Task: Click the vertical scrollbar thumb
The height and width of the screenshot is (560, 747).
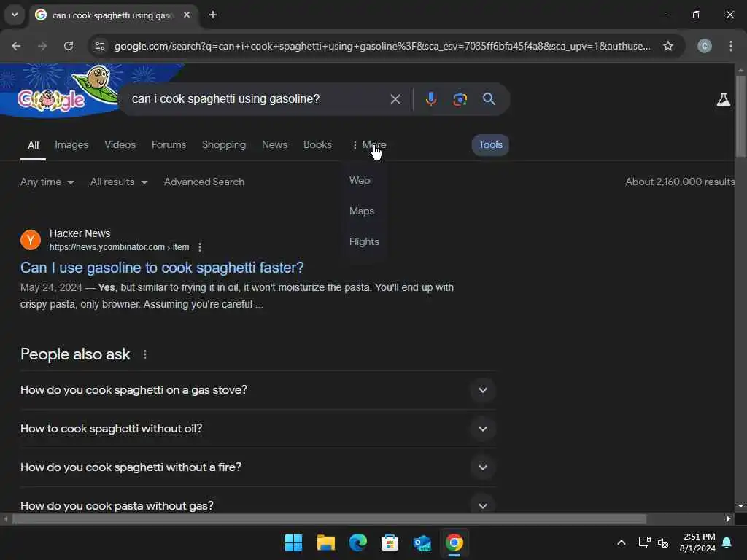Action: pos(740,116)
